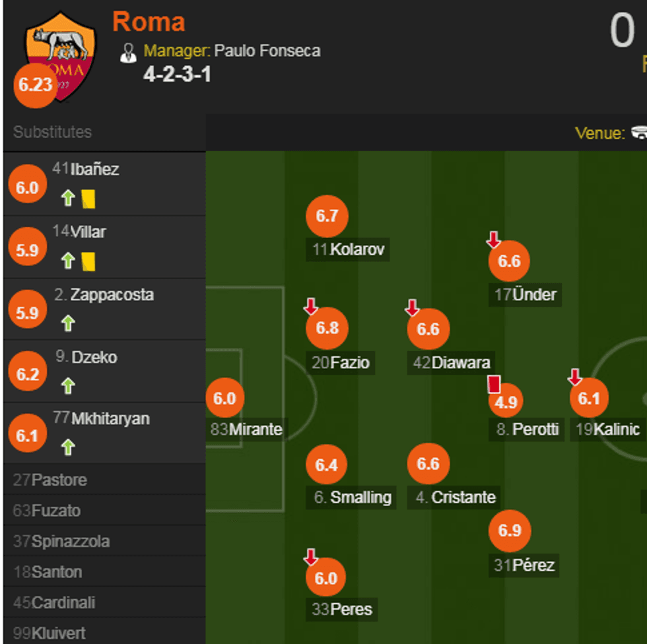Click the Roma team name heading
Screen dimensions: 647x644
[x=149, y=22]
